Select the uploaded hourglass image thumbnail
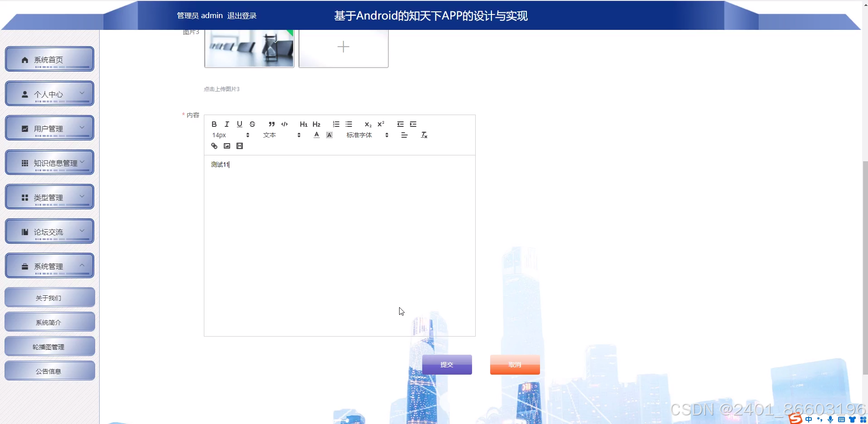This screenshot has width=868, height=424. 249,48
